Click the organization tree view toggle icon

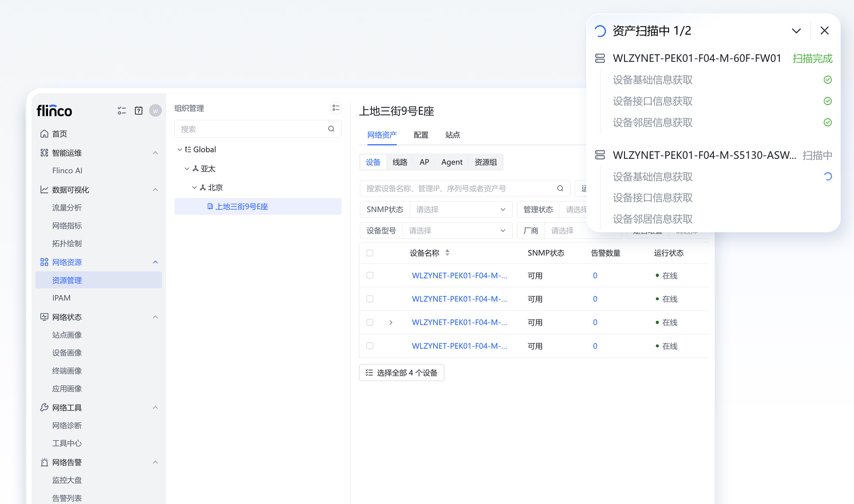[336, 108]
